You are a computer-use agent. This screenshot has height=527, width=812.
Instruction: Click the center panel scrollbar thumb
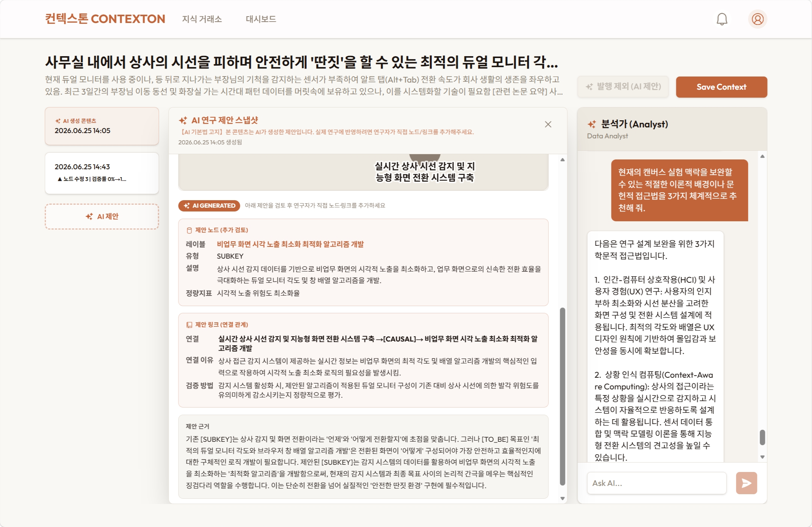click(x=562, y=397)
